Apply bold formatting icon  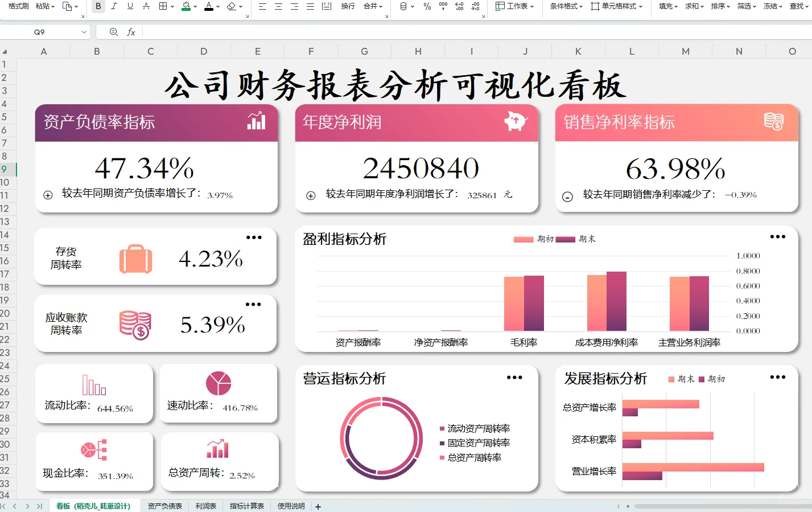pos(98,7)
